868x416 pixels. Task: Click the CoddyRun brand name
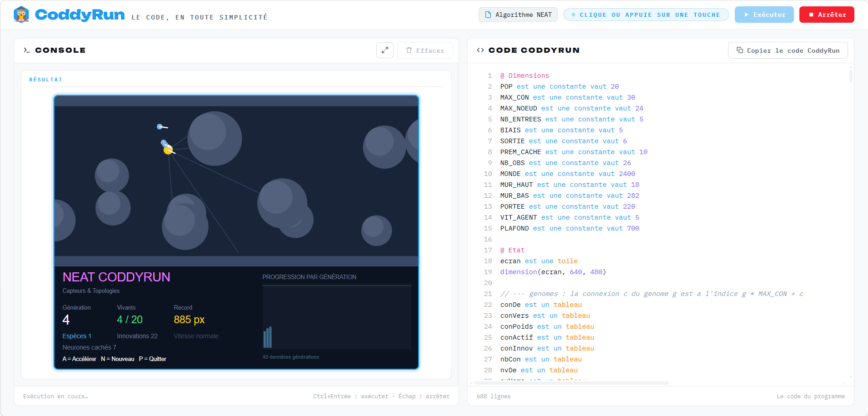(x=80, y=15)
